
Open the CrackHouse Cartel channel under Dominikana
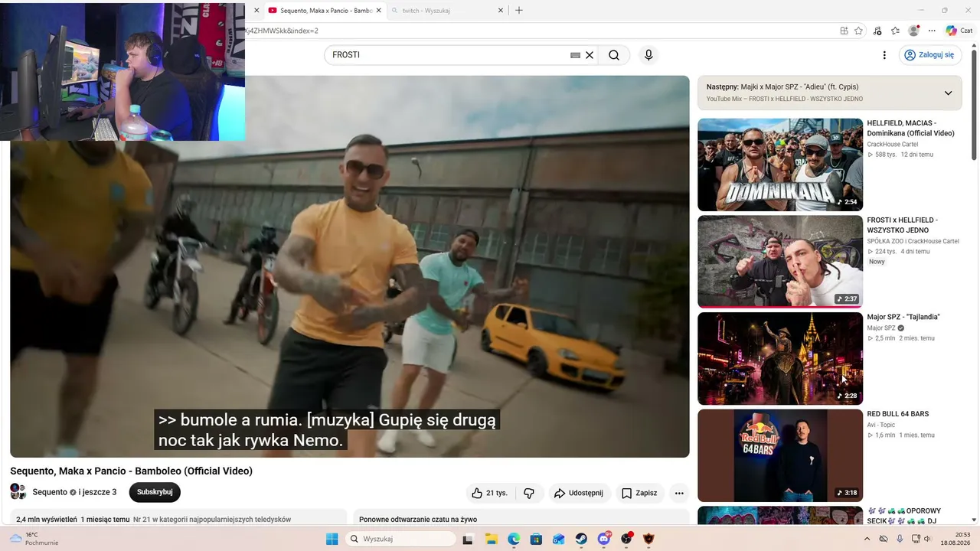(893, 144)
